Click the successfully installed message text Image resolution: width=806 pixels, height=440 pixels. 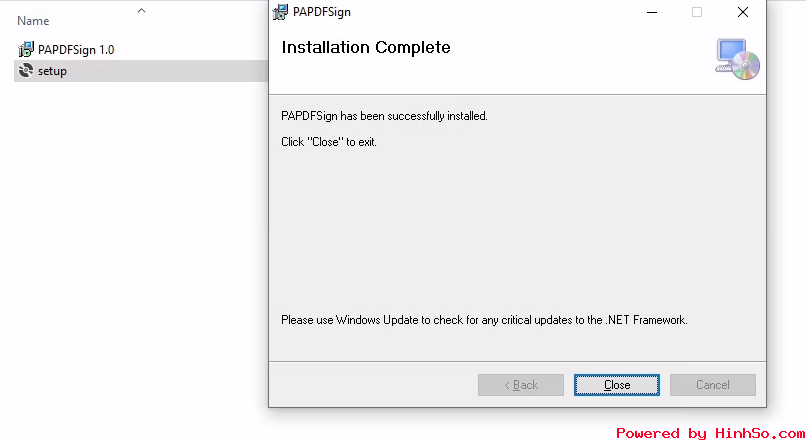pyautogui.click(x=384, y=116)
